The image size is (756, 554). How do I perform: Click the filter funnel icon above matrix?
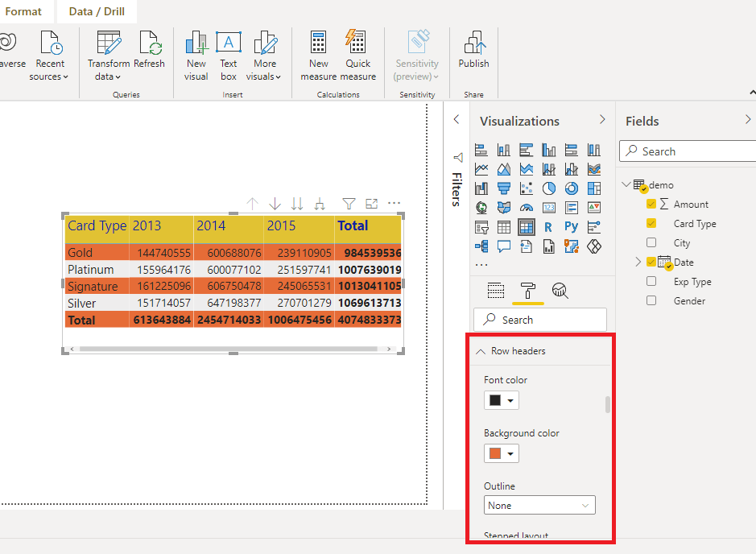pos(349,204)
